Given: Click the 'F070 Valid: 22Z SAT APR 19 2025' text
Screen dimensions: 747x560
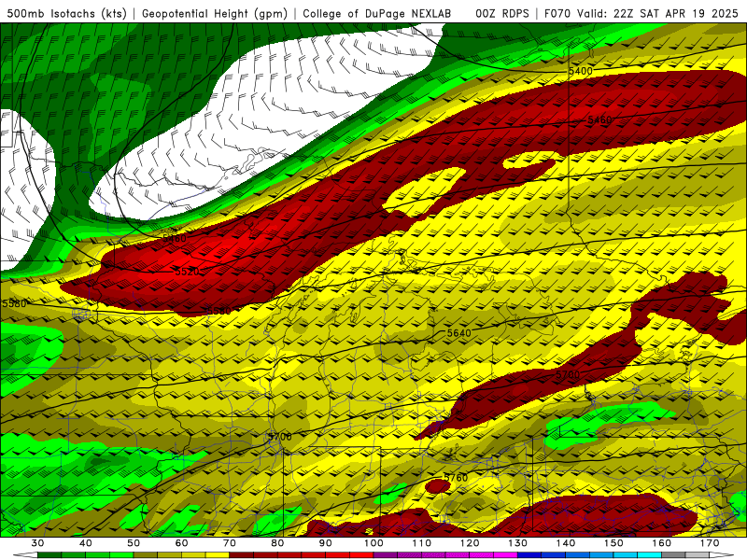Looking at the screenshot, I should (641, 13).
